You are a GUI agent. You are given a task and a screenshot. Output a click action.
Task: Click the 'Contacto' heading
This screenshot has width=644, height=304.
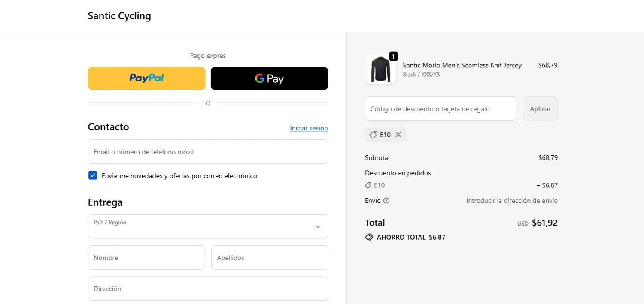coord(108,127)
